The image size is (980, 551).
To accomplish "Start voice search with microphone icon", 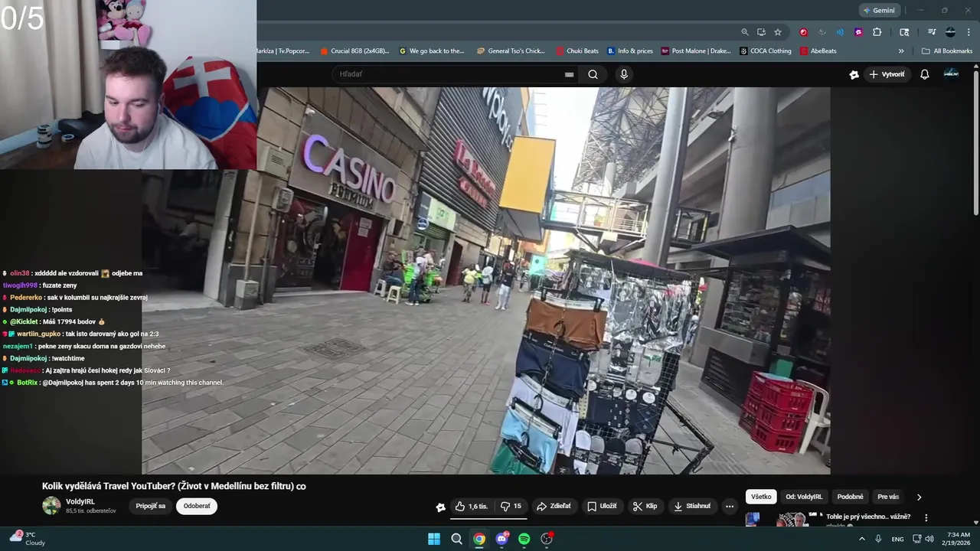I will [x=624, y=74].
